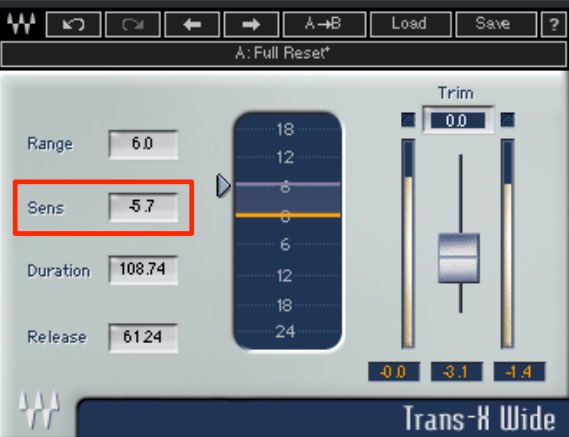Click the center readout -3.1
The width and height of the screenshot is (569, 437).
(457, 372)
